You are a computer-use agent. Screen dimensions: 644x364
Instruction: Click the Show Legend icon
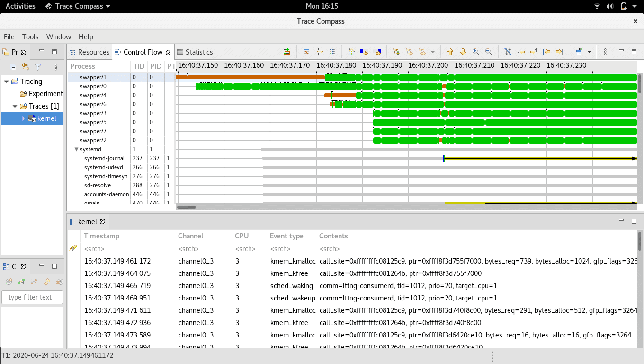tap(332, 52)
